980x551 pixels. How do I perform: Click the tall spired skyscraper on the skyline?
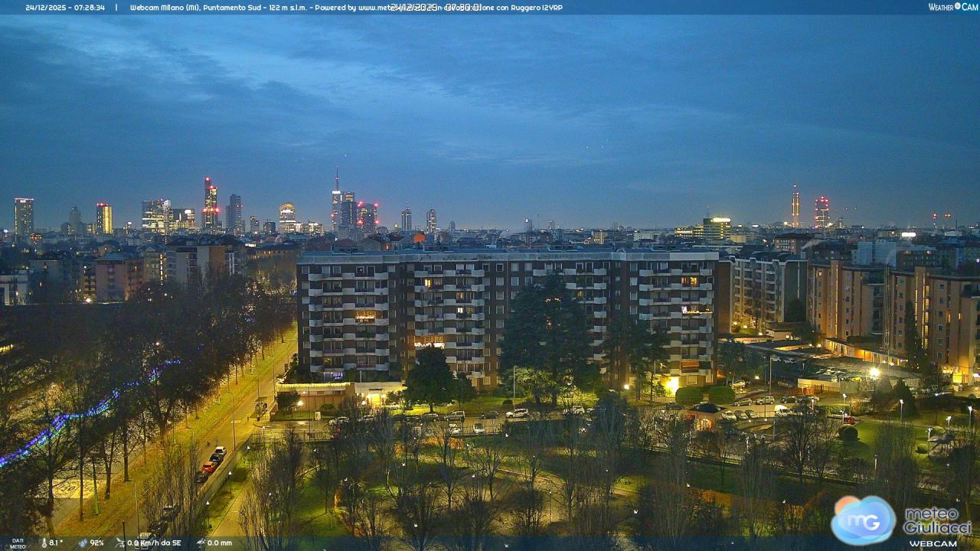click(336, 199)
